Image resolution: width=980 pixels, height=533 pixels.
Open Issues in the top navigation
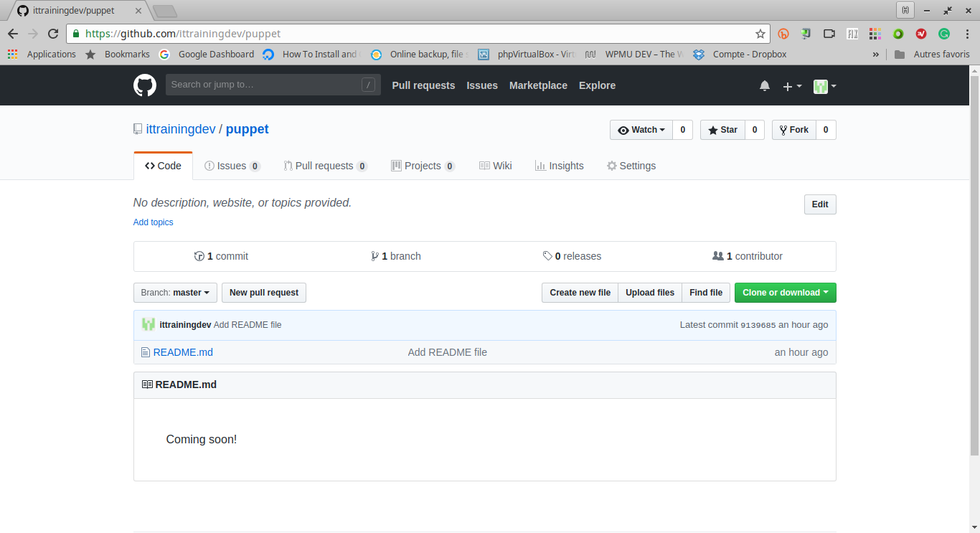[x=482, y=85]
